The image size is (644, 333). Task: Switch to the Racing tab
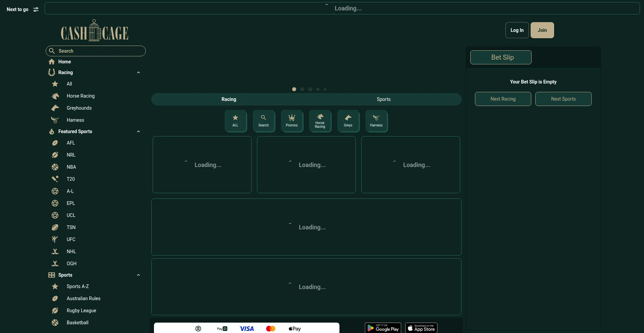(229, 99)
